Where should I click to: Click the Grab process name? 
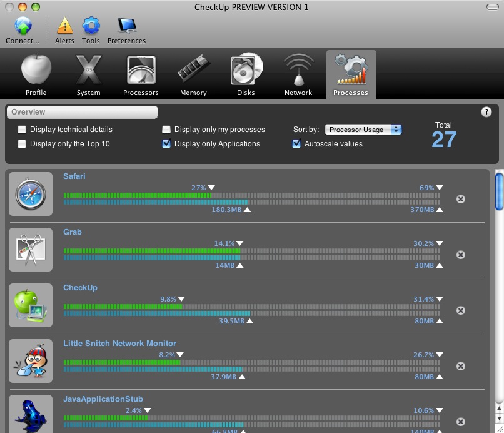click(x=73, y=232)
